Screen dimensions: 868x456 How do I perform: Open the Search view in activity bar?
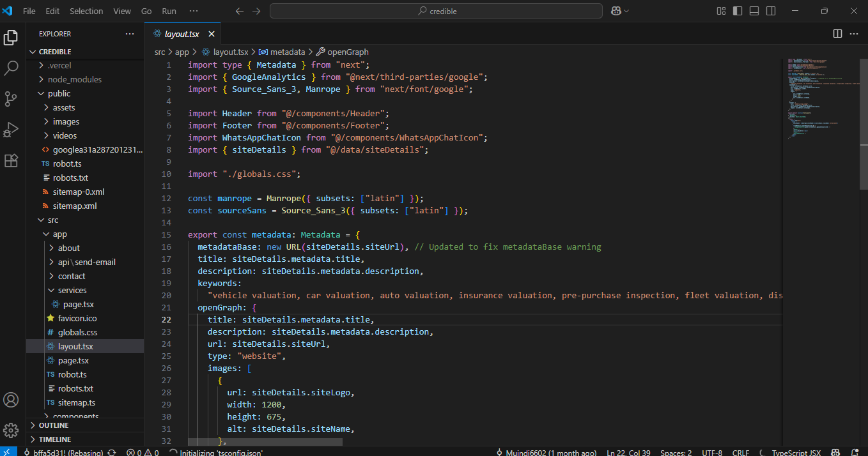[x=11, y=68]
